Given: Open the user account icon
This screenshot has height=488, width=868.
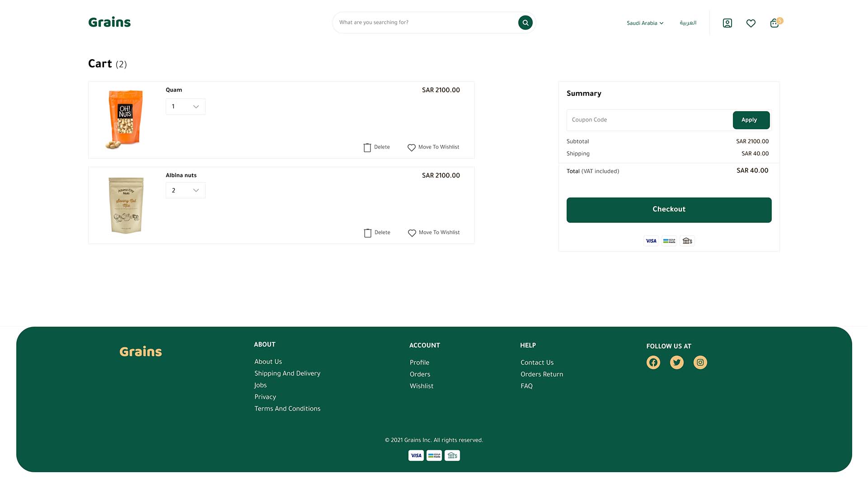Looking at the screenshot, I should click(727, 23).
